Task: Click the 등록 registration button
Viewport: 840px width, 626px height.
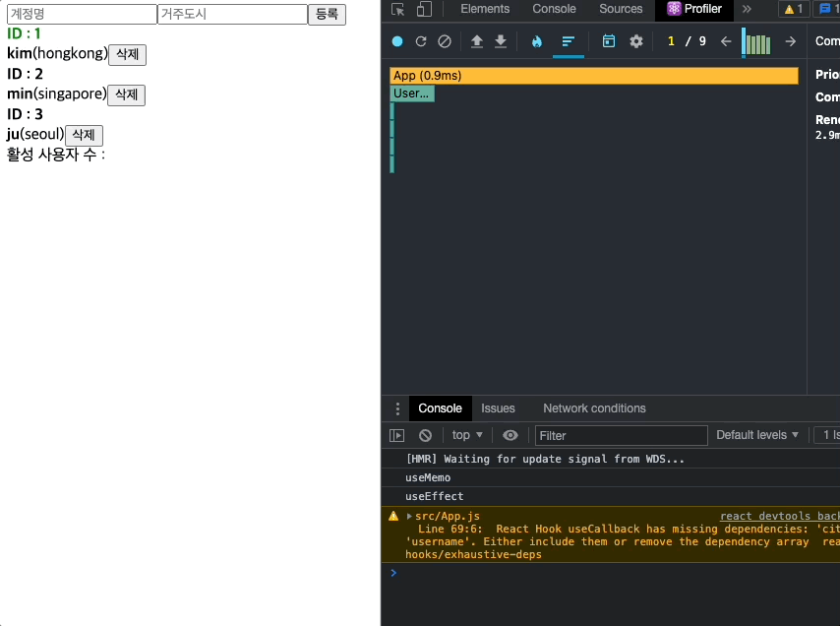Action: pyautogui.click(x=327, y=14)
